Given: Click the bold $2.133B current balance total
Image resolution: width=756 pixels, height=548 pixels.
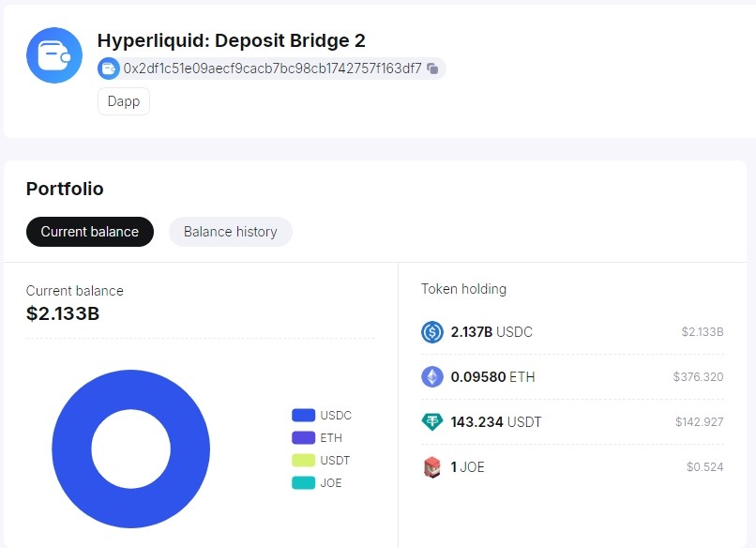Looking at the screenshot, I should (x=63, y=313).
